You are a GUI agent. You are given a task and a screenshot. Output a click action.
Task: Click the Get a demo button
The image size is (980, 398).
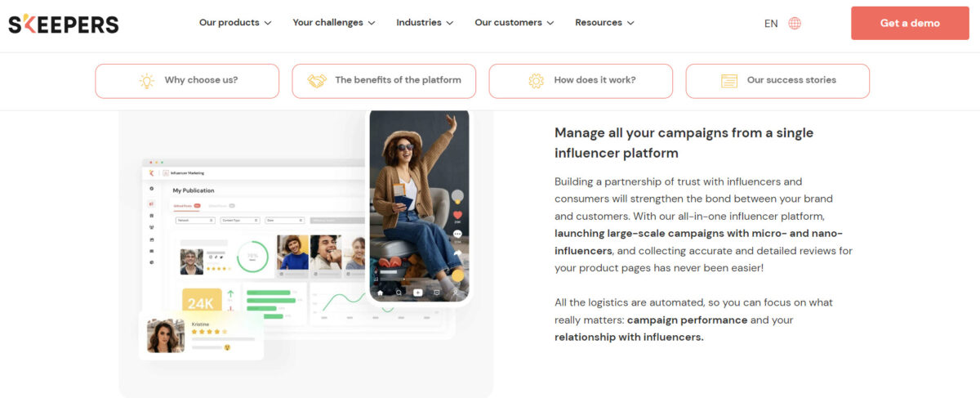910,23
